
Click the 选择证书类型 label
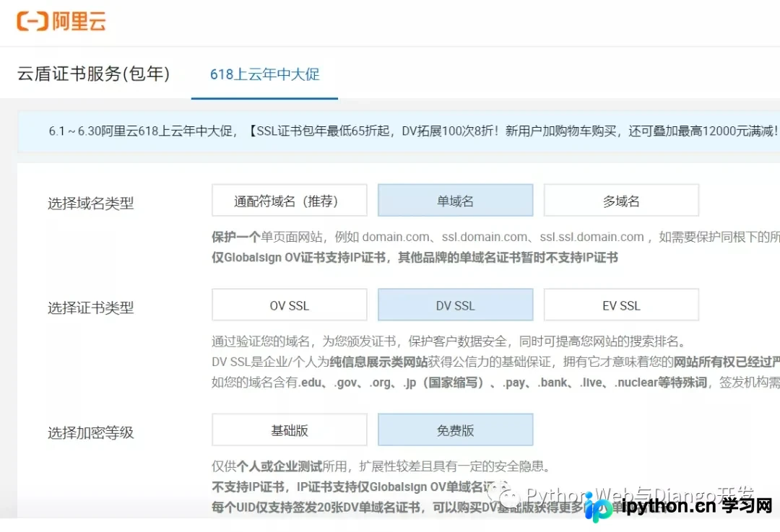pos(90,308)
